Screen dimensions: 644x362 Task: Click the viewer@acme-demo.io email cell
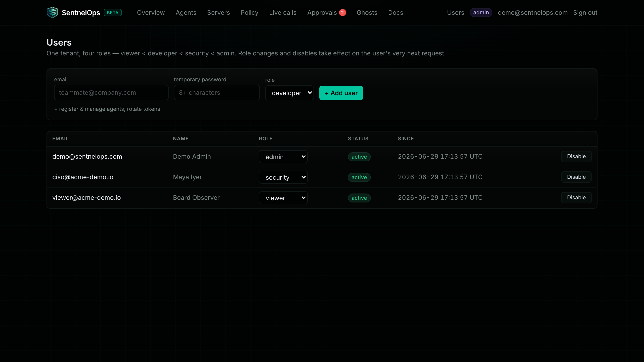87,197
